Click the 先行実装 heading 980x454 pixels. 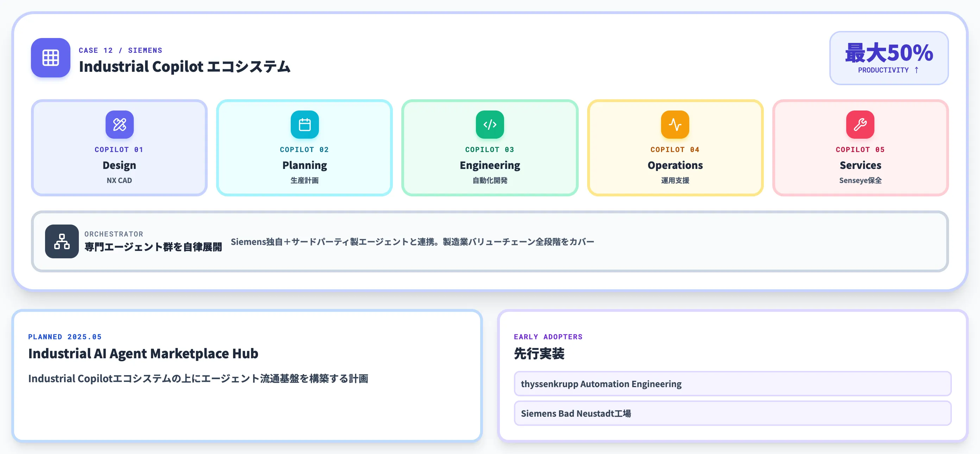(x=539, y=354)
